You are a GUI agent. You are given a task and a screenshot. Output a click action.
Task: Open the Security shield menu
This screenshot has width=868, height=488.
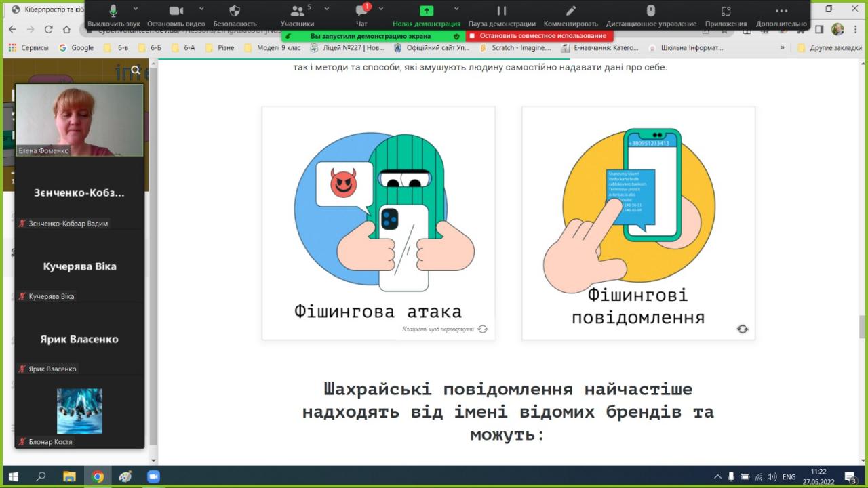click(x=235, y=12)
